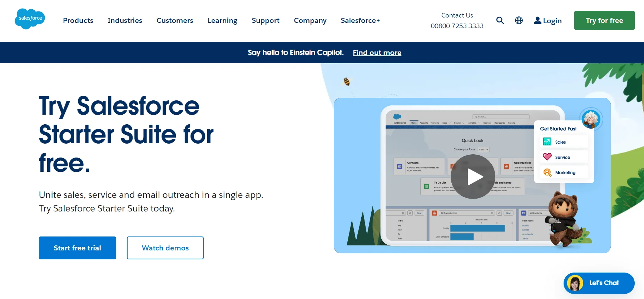The width and height of the screenshot is (644, 299).
Task: Play the Starter Suite demo video
Action: pyautogui.click(x=472, y=176)
